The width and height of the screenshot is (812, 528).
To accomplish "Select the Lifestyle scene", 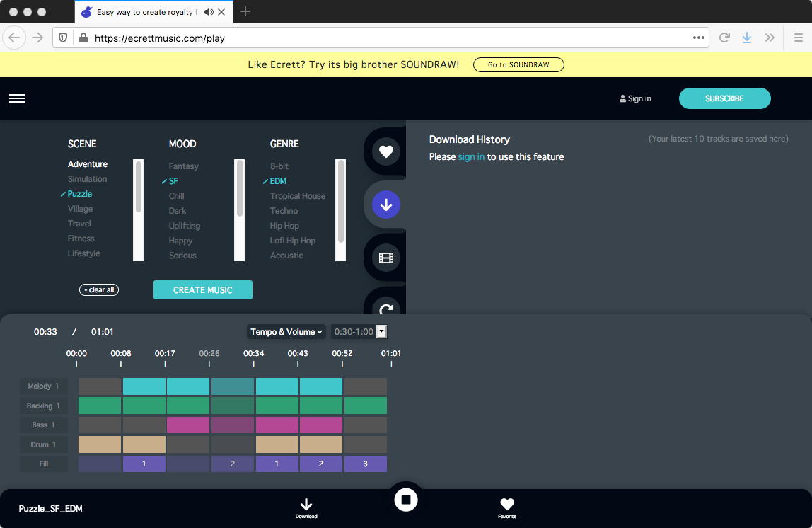I will pos(84,253).
